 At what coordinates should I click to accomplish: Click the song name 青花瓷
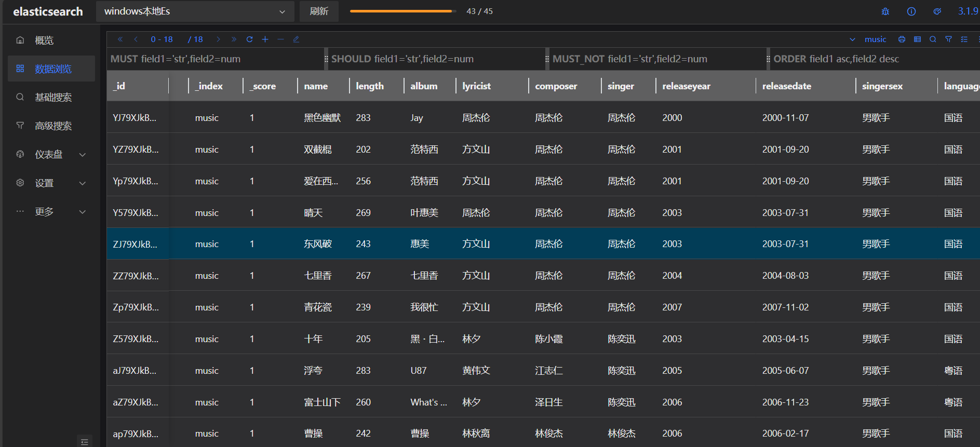[x=318, y=307]
